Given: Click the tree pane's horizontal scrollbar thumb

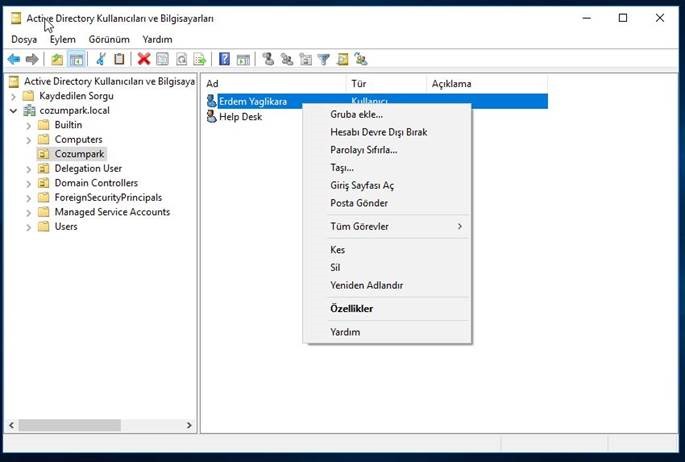Looking at the screenshot, I should click(x=69, y=425).
